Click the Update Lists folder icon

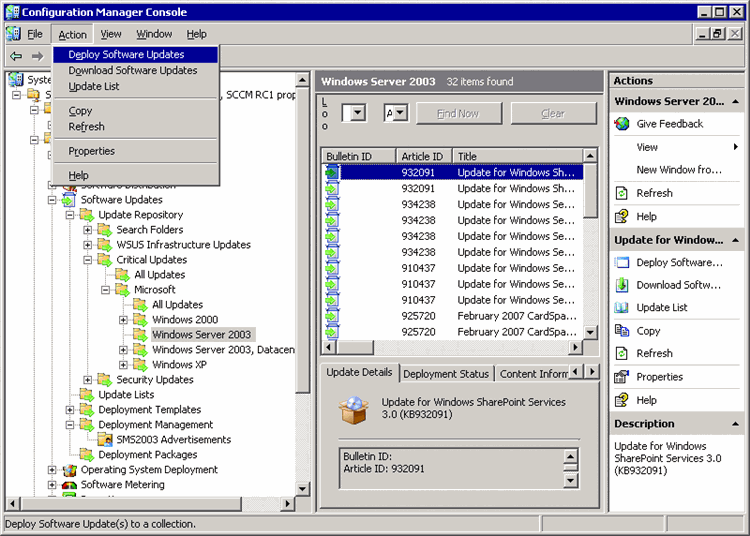[x=87, y=394]
